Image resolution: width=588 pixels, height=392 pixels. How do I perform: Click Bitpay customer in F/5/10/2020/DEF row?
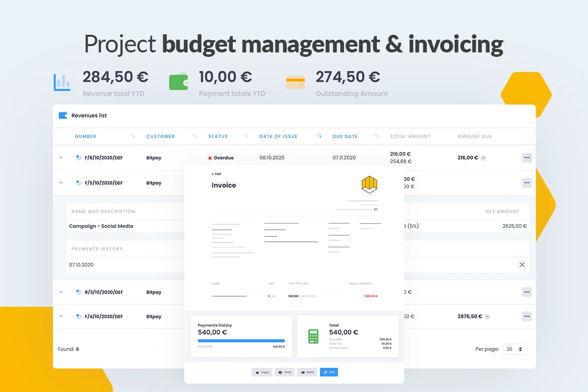pos(154,183)
